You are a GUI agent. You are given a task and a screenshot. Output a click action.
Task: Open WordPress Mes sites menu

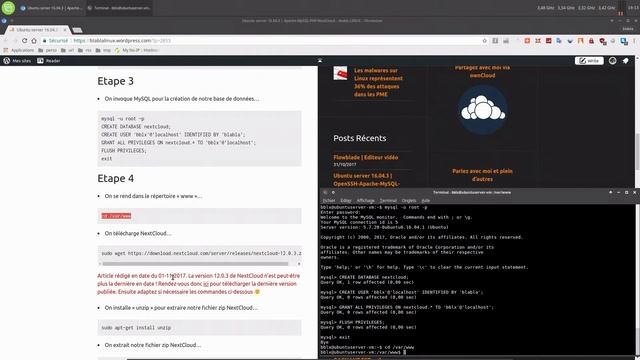pyautogui.click(x=17, y=61)
